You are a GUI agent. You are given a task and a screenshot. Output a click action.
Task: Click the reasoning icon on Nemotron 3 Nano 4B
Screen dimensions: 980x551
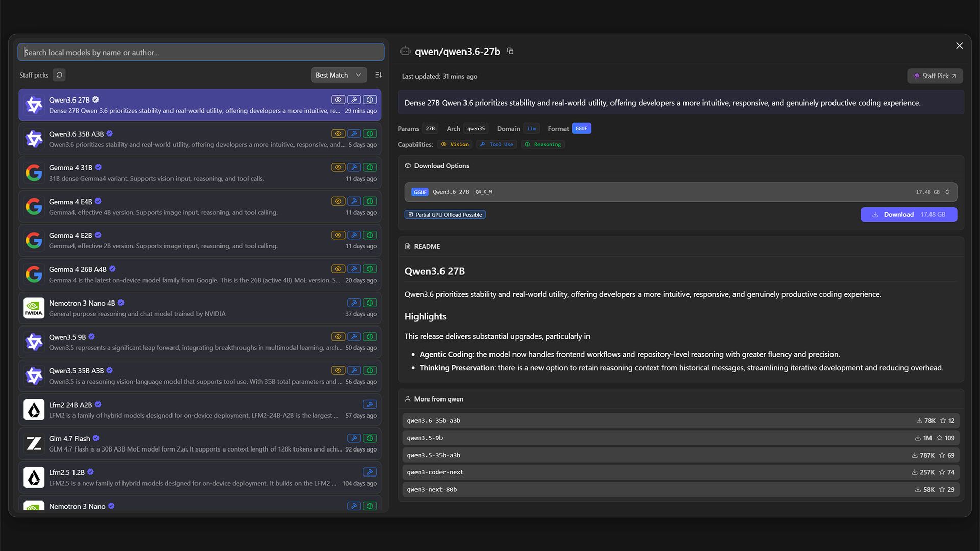[x=370, y=303]
